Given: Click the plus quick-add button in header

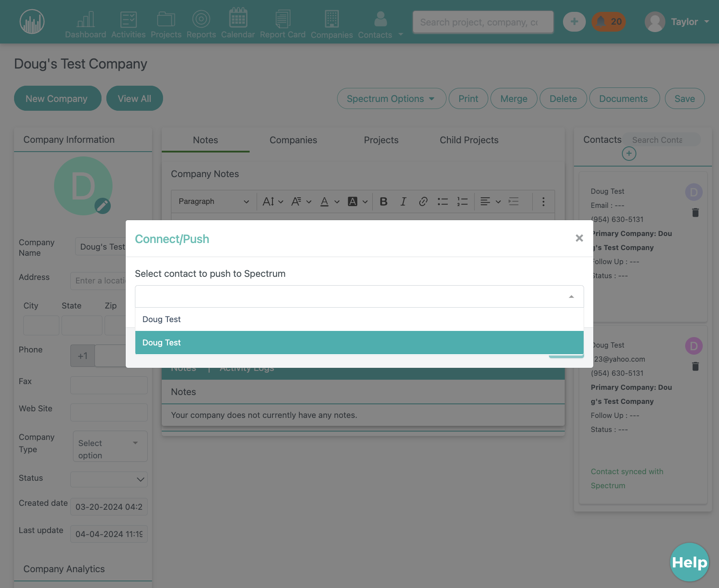Looking at the screenshot, I should [574, 22].
